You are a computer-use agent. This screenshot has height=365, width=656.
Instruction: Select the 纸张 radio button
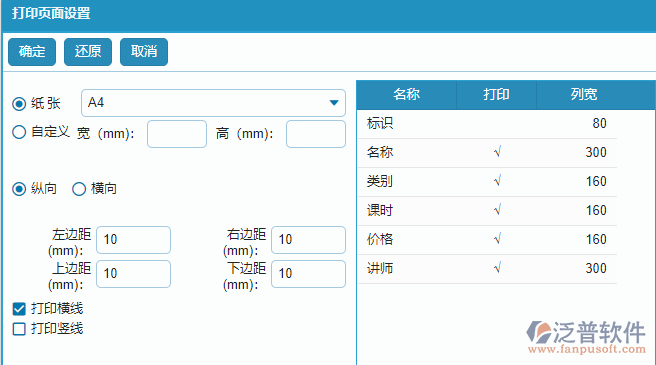click(19, 103)
